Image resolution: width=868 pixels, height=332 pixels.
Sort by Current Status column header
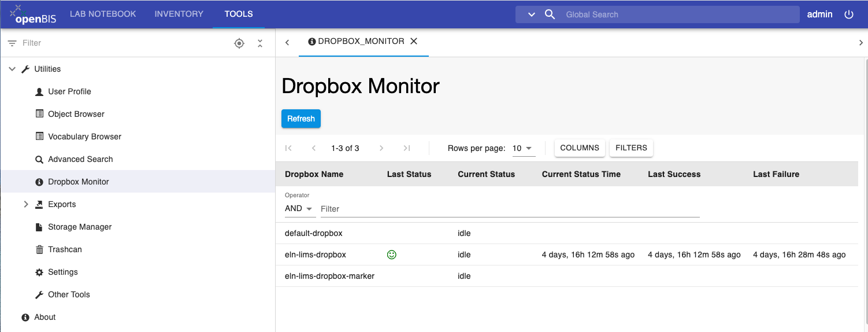(486, 174)
